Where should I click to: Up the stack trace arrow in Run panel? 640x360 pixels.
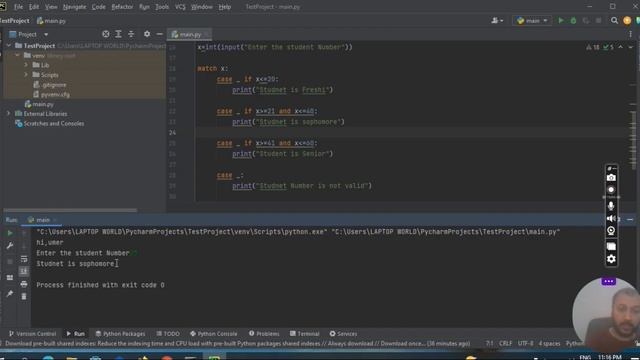point(24,233)
